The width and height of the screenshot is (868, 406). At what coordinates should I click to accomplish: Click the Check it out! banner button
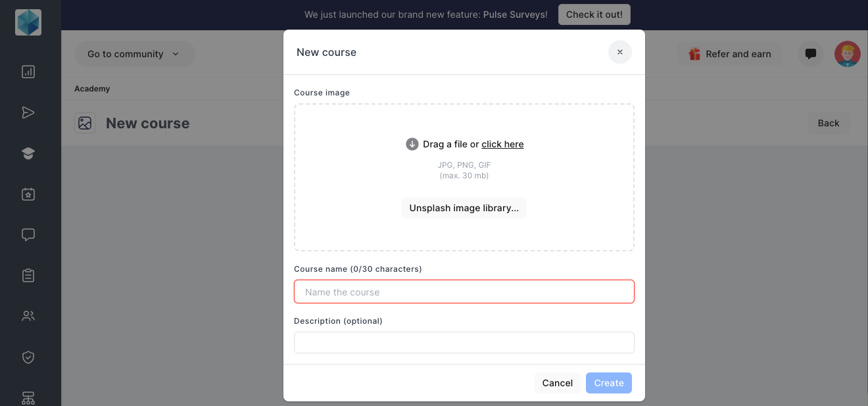pyautogui.click(x=594, y=14)
